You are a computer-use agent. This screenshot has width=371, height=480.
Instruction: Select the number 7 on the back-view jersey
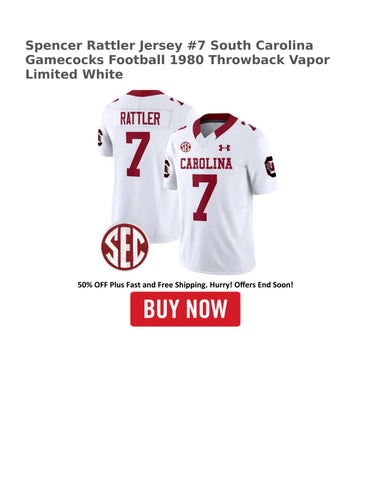pyautogui.click(x=137, y=154)
